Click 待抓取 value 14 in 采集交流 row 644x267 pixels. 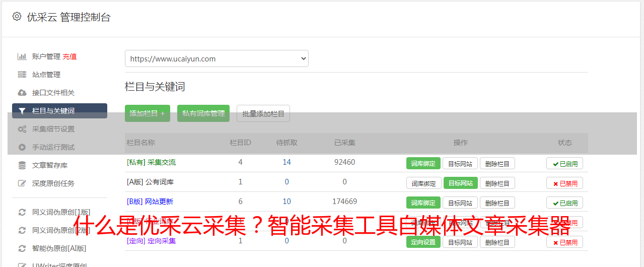tap(287, 162)
